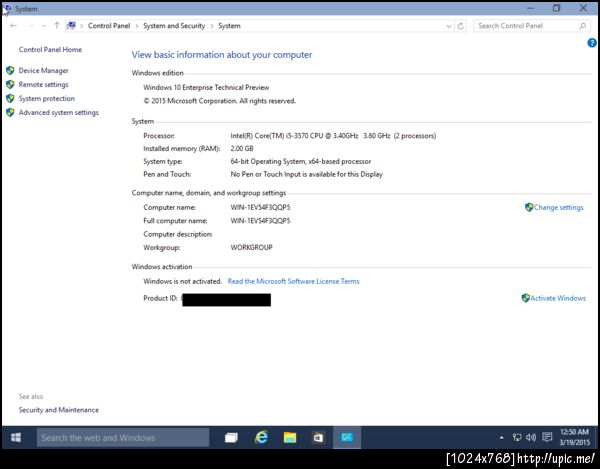Click the shield icon beside System protection
Viewport: 600px width, 469px height.
click(10, 98)
